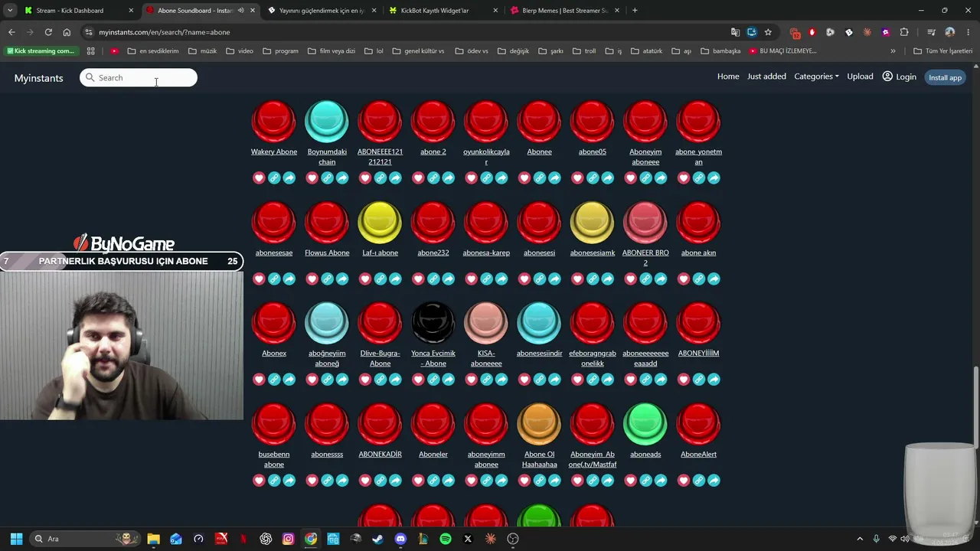Click the browser address bar URL

[164, 32]
